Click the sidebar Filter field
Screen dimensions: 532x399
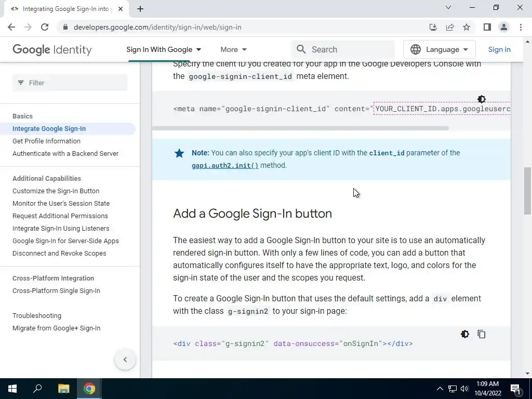[70, 83]
